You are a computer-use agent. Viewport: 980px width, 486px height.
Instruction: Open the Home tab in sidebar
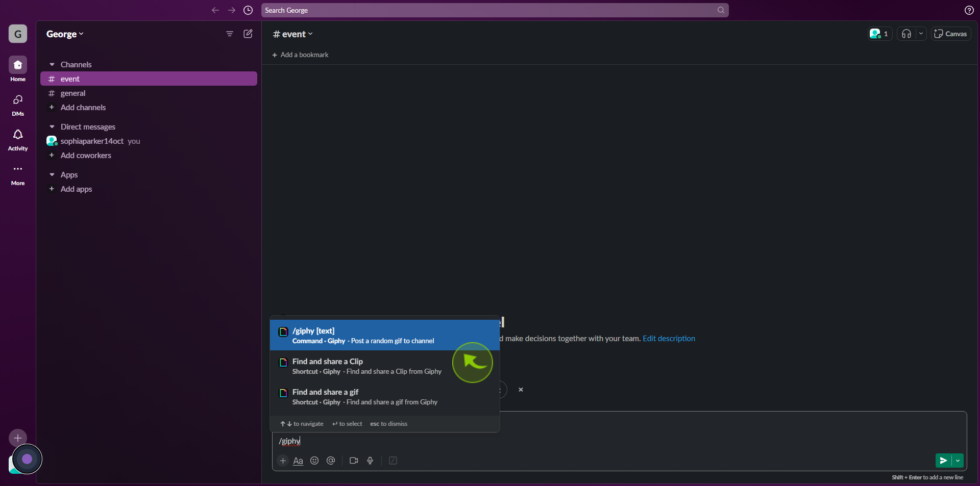[18, 69]
